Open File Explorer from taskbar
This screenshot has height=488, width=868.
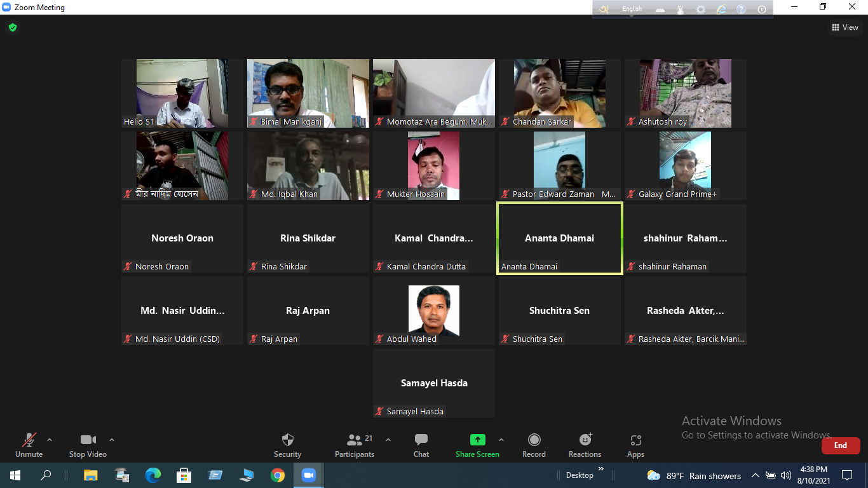(x=91, y=475)
